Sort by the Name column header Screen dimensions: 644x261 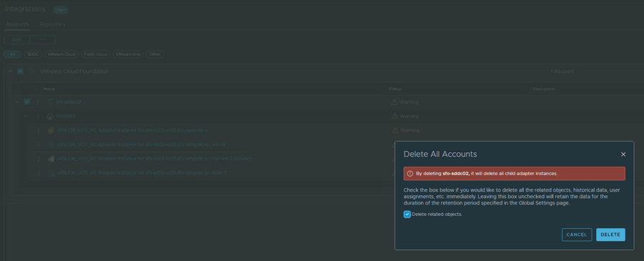pyautogui.click(x=49, y=89)
